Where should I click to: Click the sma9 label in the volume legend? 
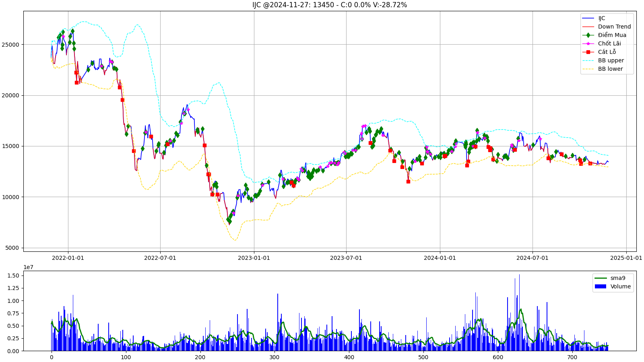[x=618, y=278]
